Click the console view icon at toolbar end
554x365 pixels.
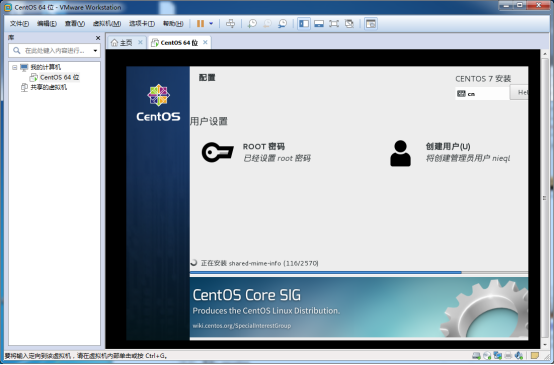pyautogui.click(x=371, y=24)
